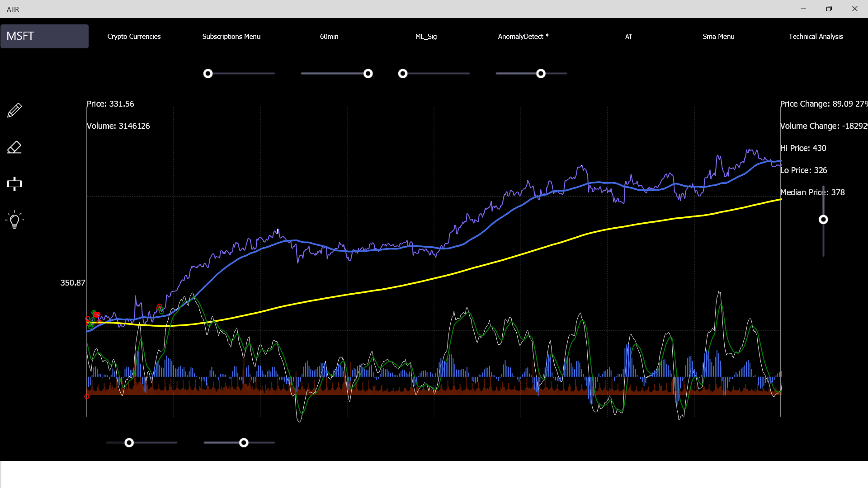Click the lightbulb ideas icon
Screen dimensions: 868x488
(14, 220)
